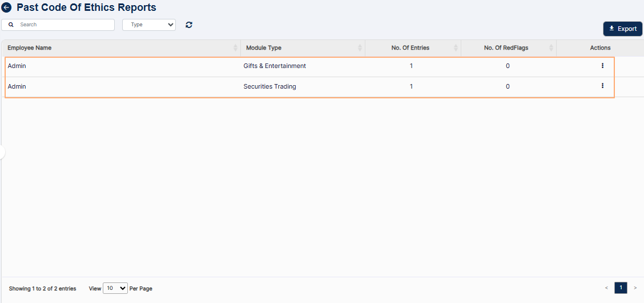Sort by No. Of Entries column arrows

tap(456, 48)
